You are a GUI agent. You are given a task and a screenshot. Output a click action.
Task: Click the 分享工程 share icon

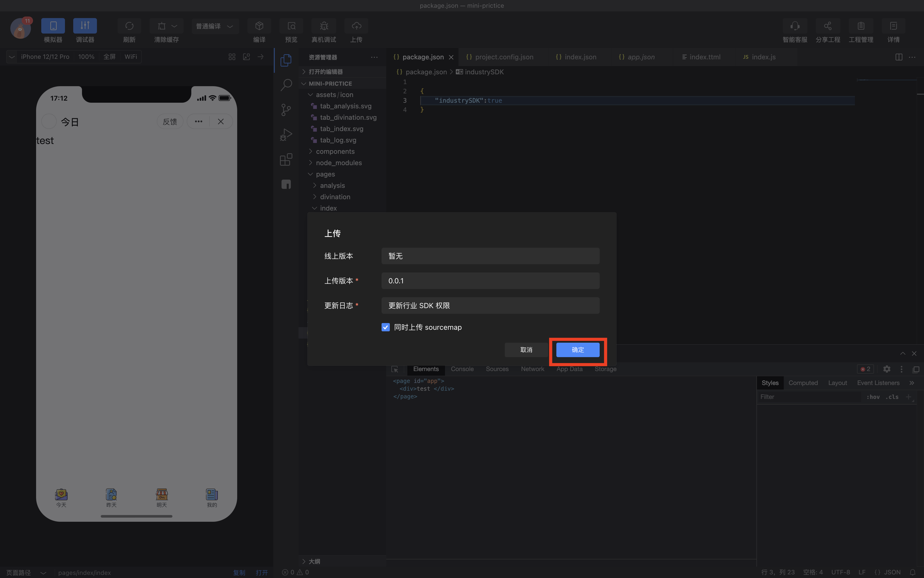(x=828, y=26)
